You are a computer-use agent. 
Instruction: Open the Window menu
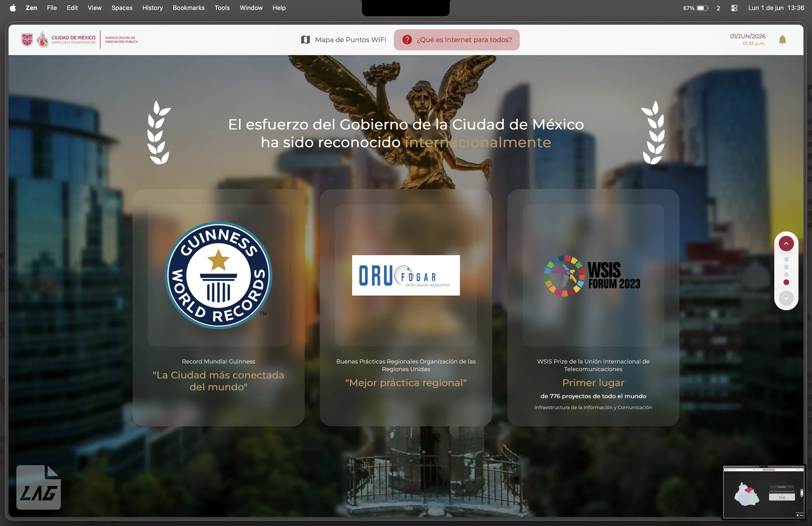click(251, 8)
